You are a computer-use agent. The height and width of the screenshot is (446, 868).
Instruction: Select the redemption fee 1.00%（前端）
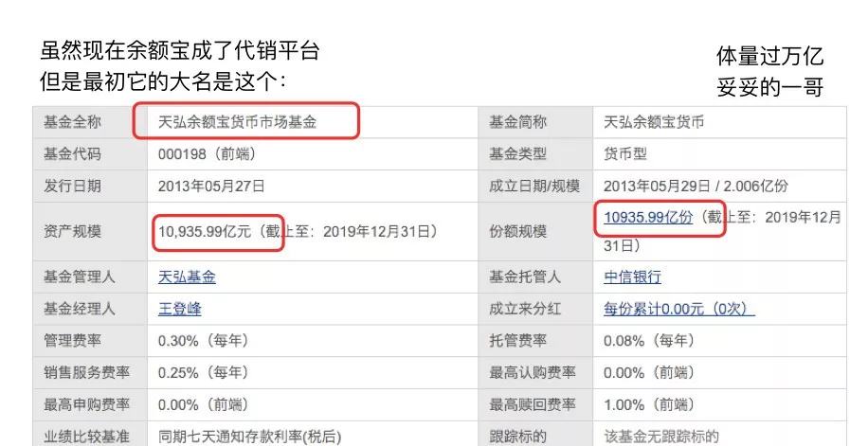(x=649, y=404)
